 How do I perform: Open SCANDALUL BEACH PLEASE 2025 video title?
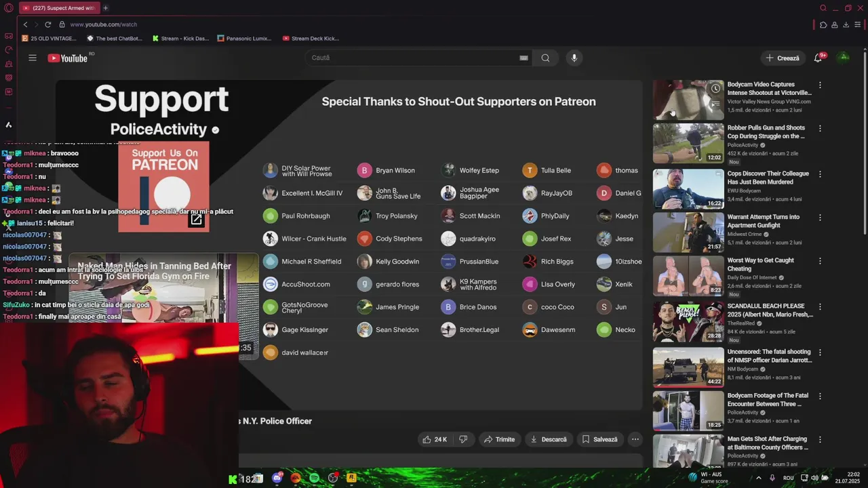[770, 310]
